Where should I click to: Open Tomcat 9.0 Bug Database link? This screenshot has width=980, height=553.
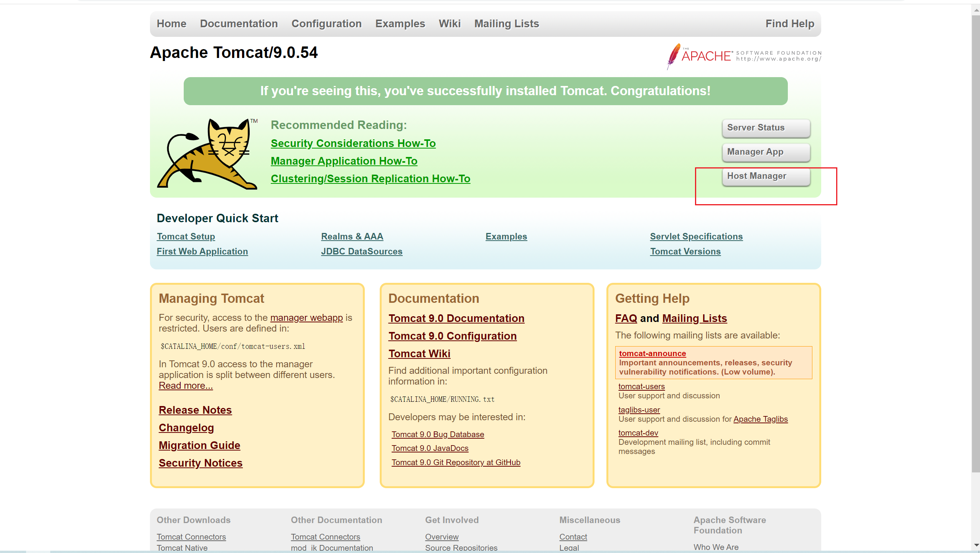coord(438,434)
